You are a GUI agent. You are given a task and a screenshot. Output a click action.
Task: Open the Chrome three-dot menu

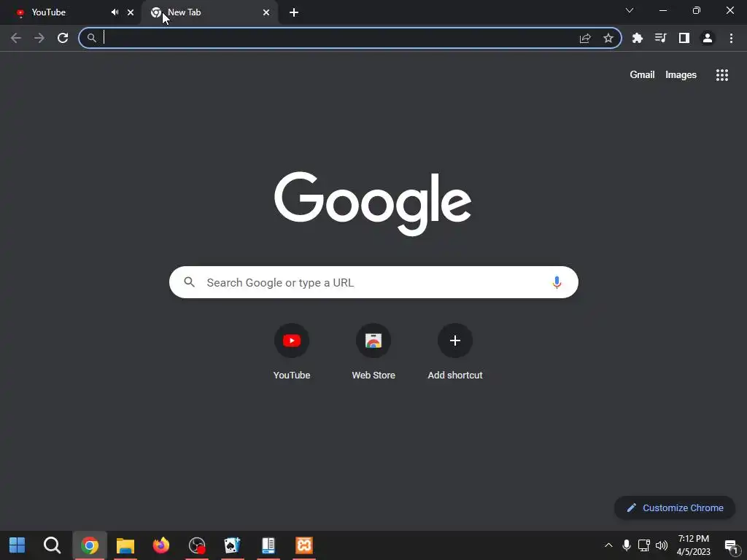731,38
